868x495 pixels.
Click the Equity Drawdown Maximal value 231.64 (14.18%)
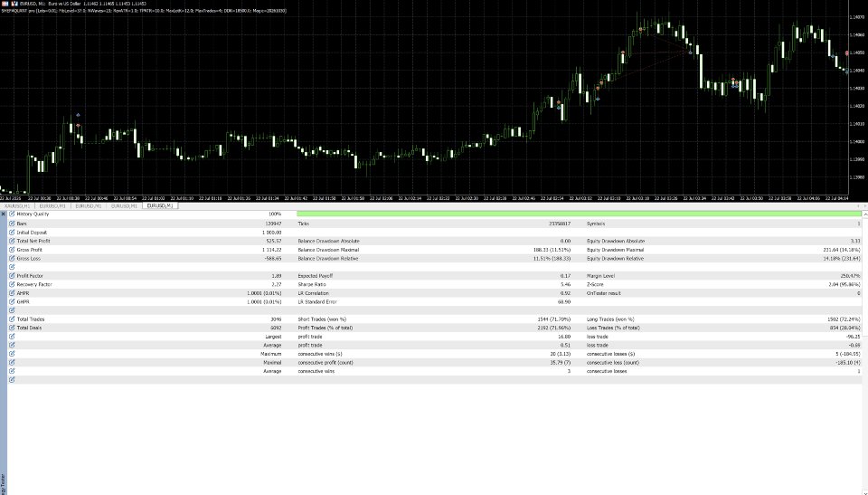[842, 250]
